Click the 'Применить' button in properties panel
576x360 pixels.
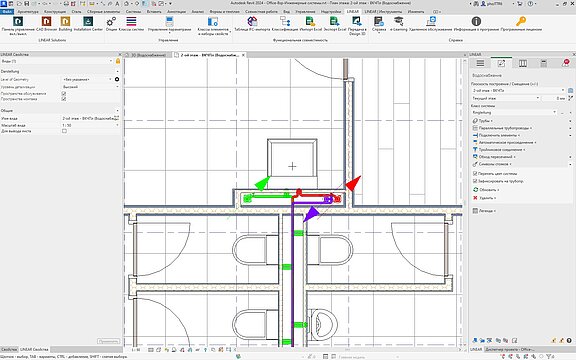pos(108,341)
